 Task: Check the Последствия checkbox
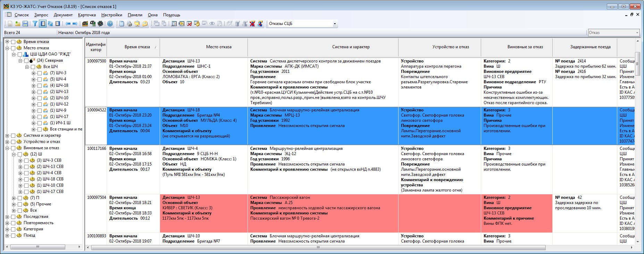pyautogui.click(x=13, y=217)
